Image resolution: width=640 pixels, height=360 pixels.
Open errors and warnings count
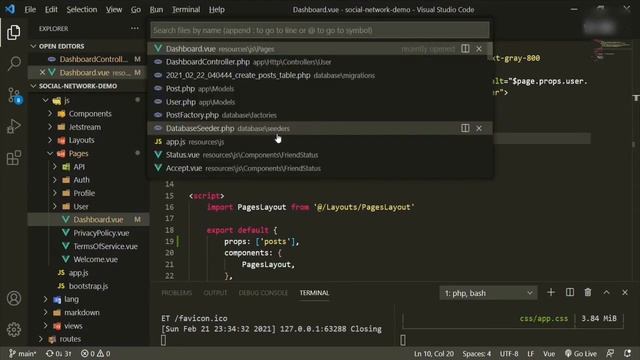(x=95, y=353)
